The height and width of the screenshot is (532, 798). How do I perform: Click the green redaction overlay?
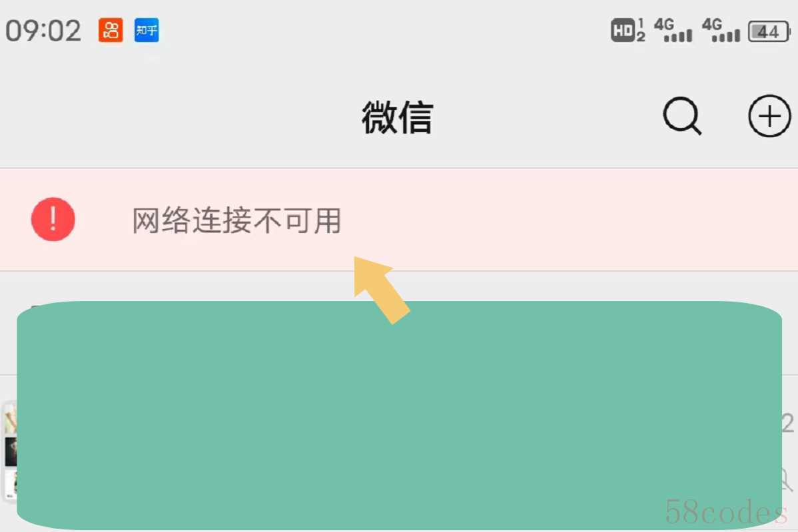click(400, 415)
